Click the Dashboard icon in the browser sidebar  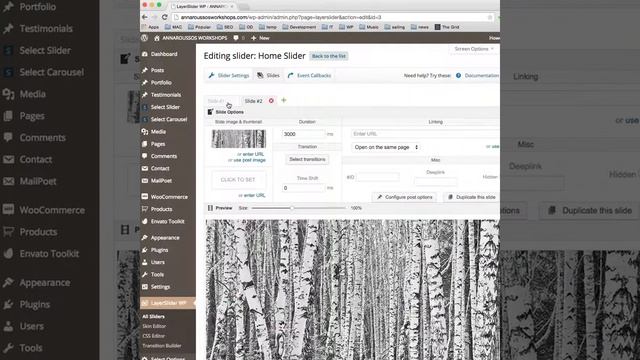click(144, 54)
